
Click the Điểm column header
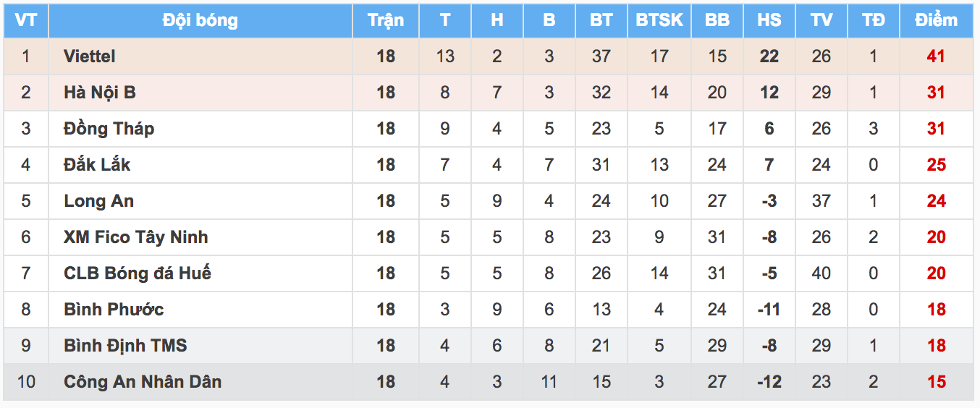936,20
